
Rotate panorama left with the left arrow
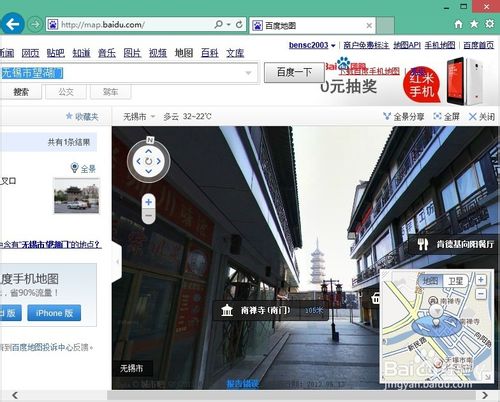pyautogui.click(x=139, y=161)
